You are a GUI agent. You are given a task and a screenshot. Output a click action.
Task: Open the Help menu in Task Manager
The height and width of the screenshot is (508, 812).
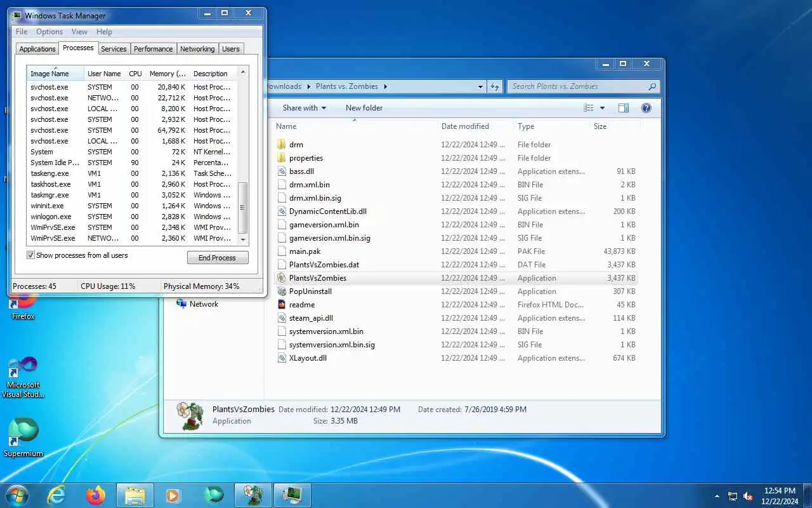tap(104, 32)
